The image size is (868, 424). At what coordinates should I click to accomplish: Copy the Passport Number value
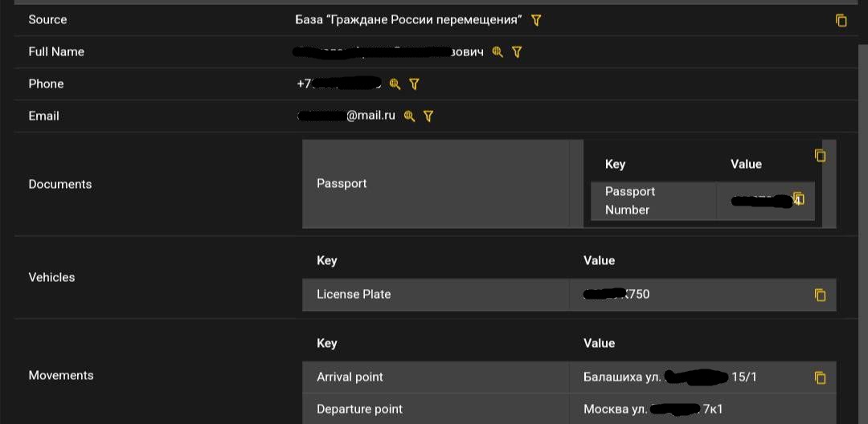pos(798,198)
